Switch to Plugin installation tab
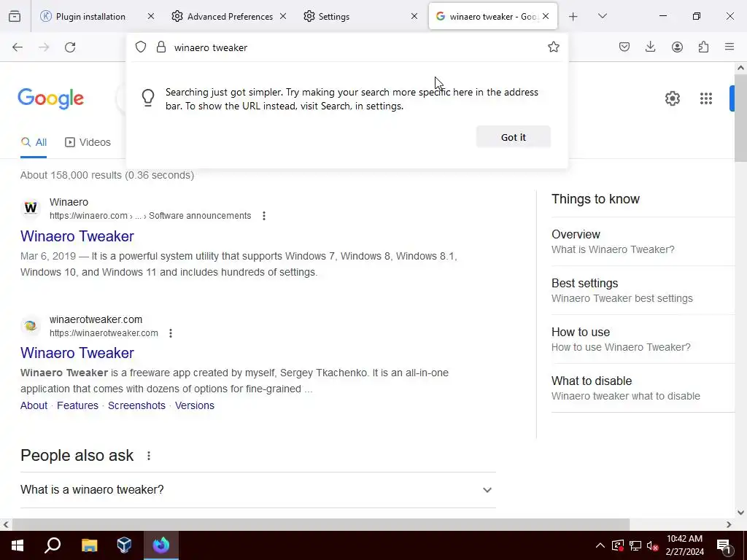The image size is (747, 560). pyautogui.click(x=90, y=17)
